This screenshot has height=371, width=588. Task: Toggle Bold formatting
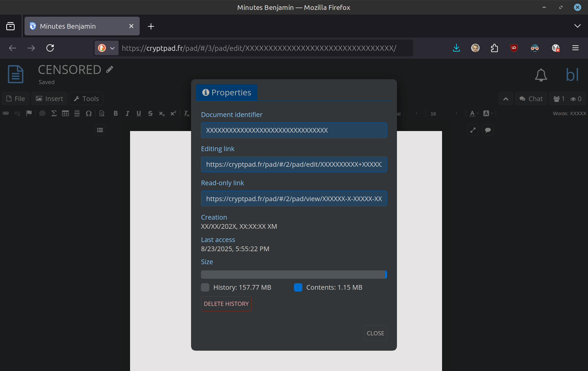[x=116, y=113]
